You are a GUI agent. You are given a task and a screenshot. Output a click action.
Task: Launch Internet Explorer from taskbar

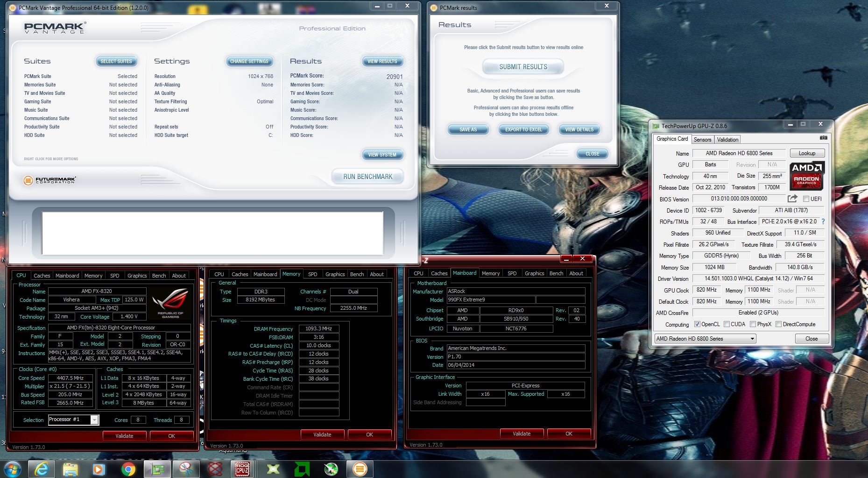[x=42, y=469]
